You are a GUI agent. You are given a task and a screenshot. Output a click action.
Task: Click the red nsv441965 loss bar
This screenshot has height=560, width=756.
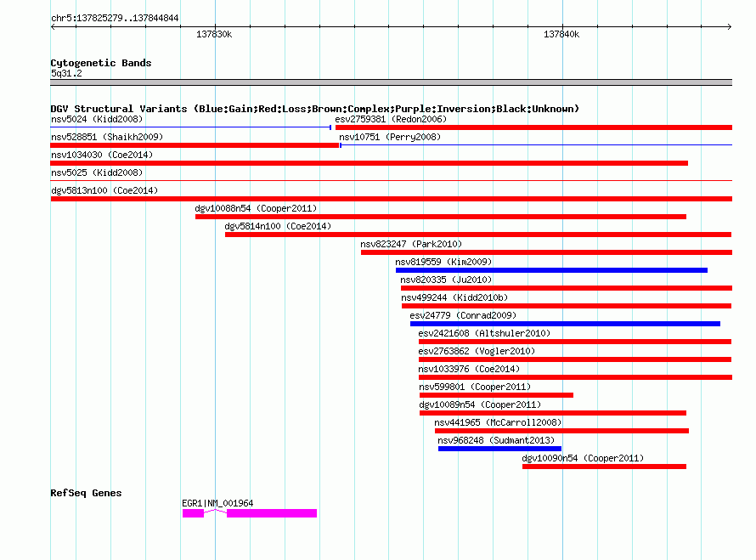click(561, 431)
